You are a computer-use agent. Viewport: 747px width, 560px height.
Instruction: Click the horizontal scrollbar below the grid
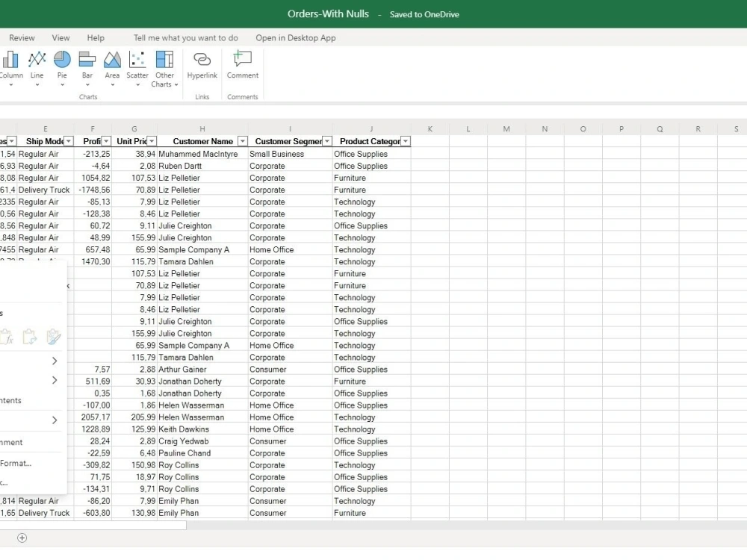click(x=93, y=525)
